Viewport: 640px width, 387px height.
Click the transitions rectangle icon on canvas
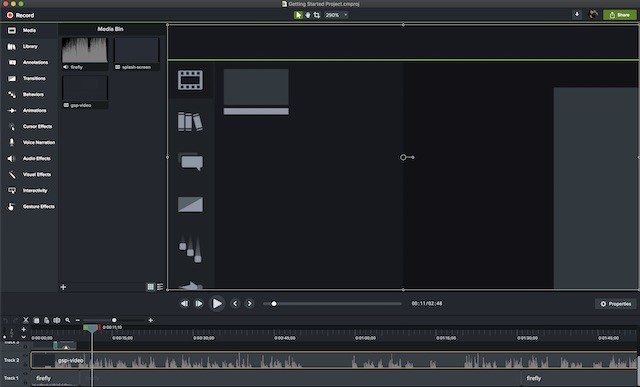(x=190, y=205)
